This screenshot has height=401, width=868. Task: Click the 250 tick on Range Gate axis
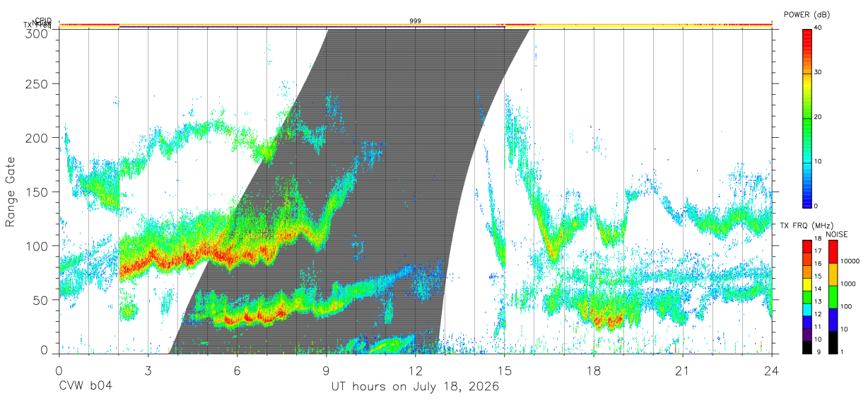point(38,84)
